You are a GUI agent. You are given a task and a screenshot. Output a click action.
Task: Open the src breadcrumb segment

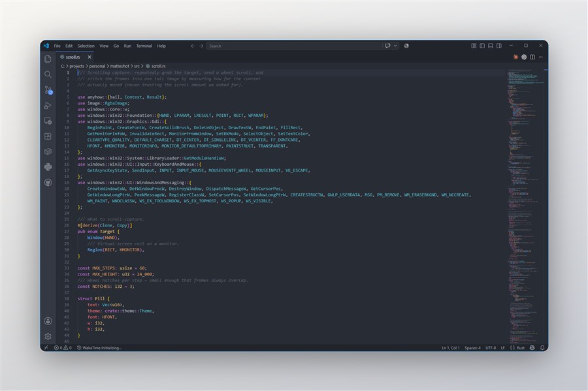pos(137,66)
